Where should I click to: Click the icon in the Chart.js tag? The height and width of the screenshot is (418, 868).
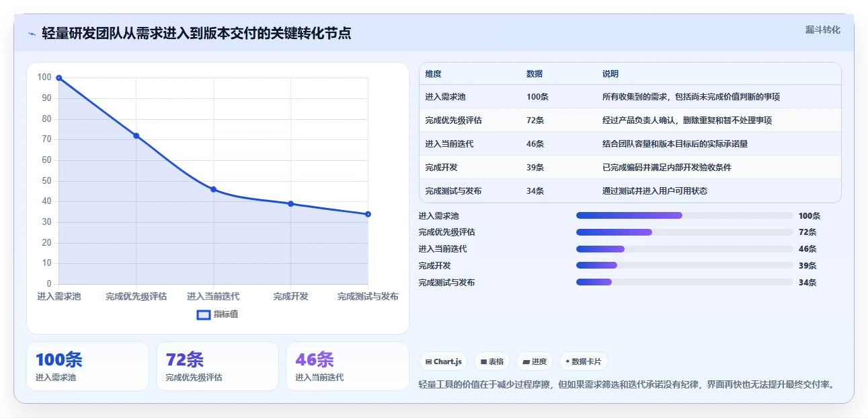tap(428, 361)
